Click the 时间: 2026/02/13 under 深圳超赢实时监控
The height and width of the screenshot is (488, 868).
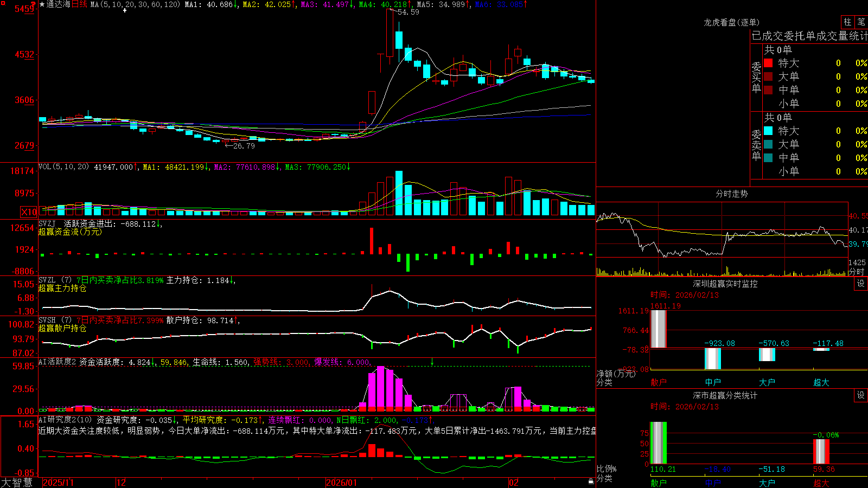685,295
